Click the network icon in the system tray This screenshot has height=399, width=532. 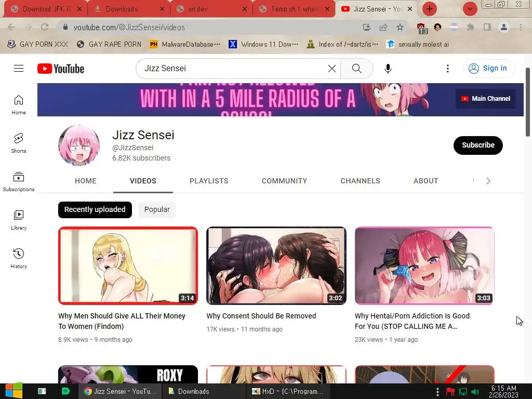click(x=463, y=392)
